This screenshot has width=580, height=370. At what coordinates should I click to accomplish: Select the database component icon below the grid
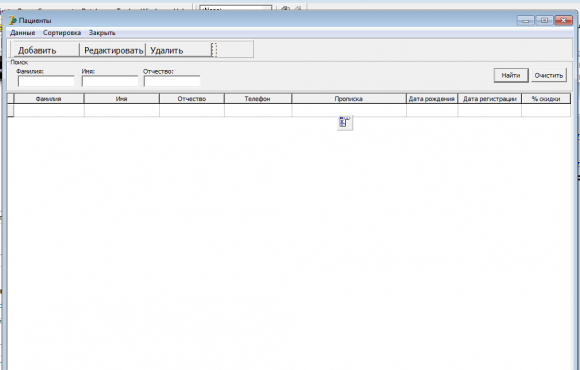pos(345,122)
